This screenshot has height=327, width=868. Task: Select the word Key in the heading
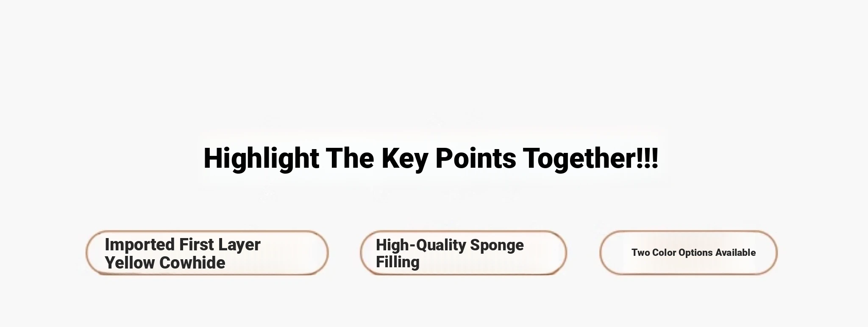[405, 158]
